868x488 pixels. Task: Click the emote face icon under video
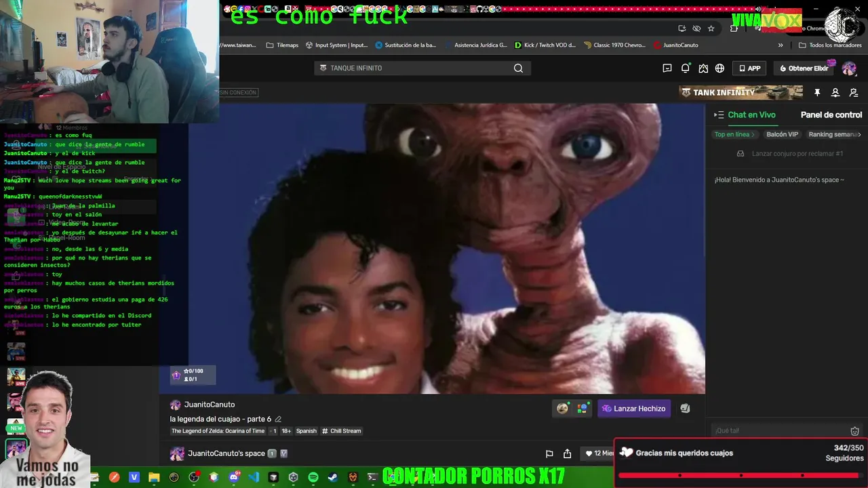pos(562,408)
